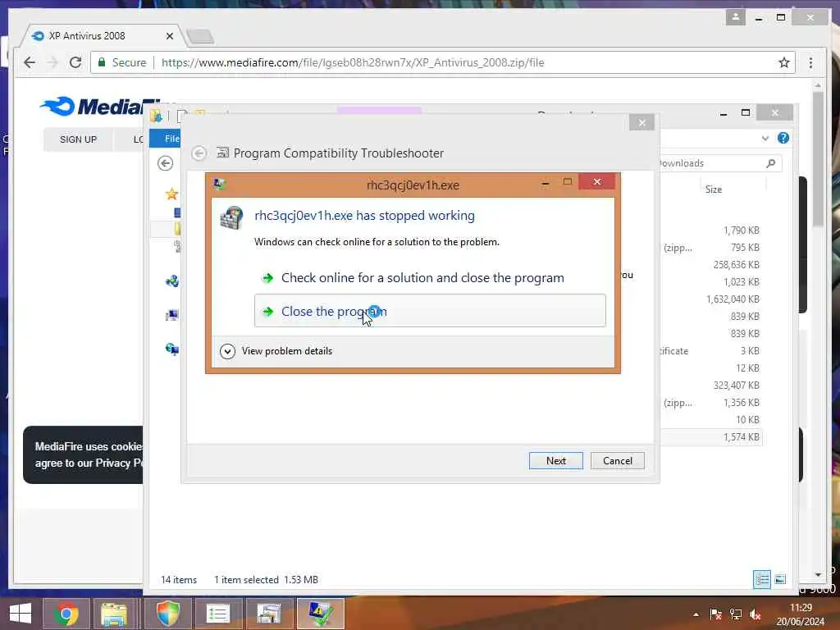The image size is (840, 630).
Task: Open a new Chrome tab
Action: [x=200, y=36]
